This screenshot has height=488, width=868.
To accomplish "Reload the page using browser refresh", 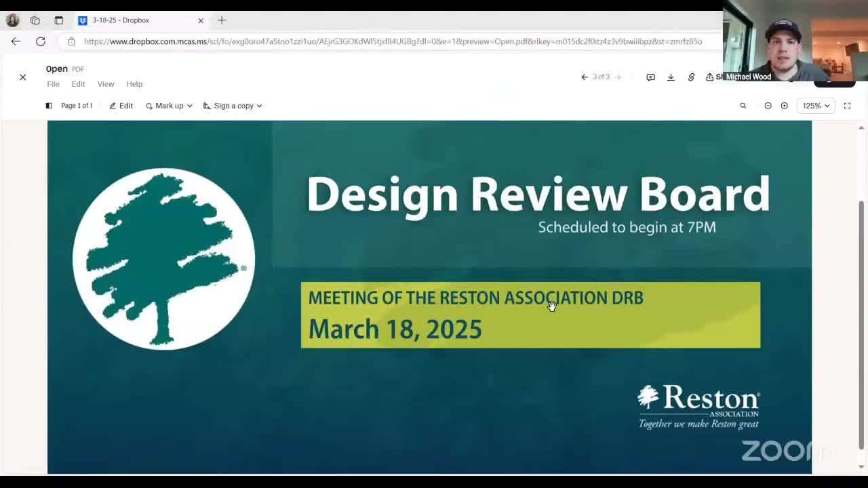I will tap(41, 41).
